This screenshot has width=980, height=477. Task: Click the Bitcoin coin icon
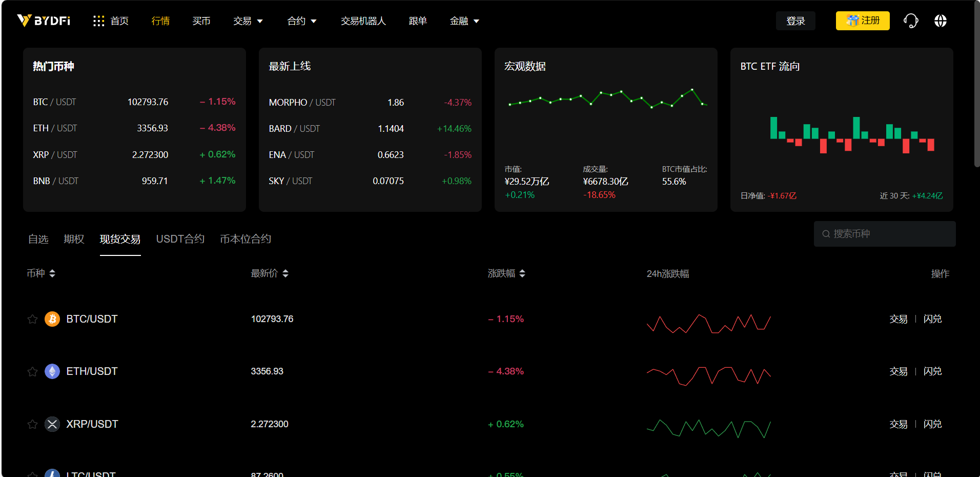52,319
